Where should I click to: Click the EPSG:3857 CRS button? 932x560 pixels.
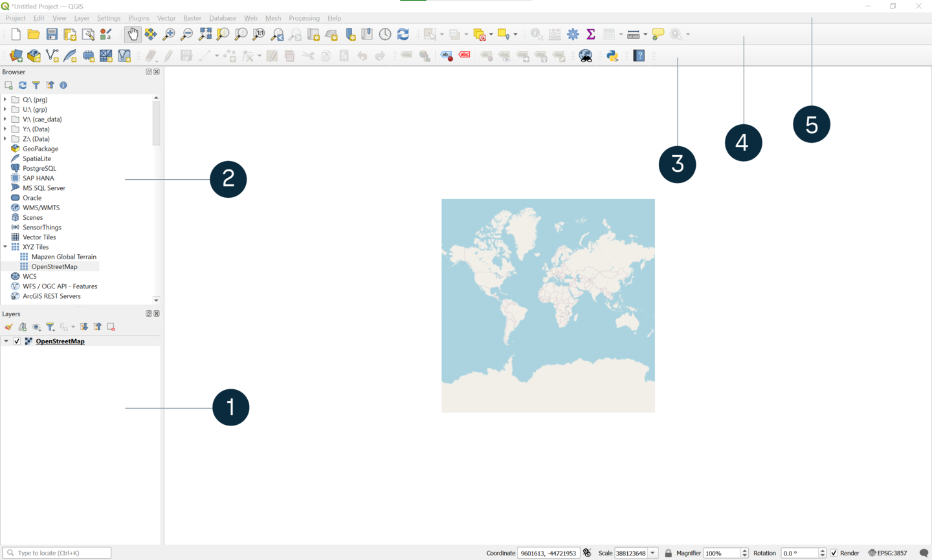pyautogui.click(x=887, y=553)
